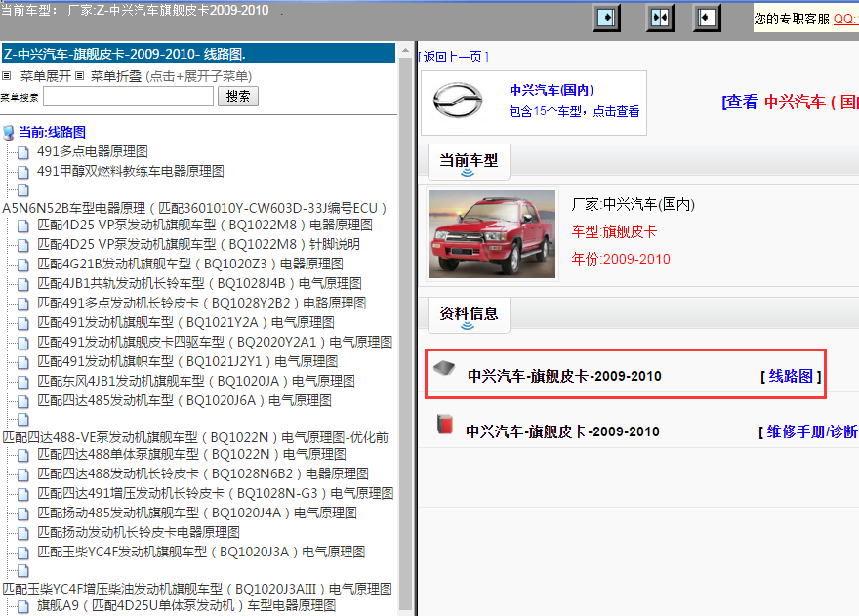Select the 当前:线路图 root node

pyautogui.click(x=52, y=132)
